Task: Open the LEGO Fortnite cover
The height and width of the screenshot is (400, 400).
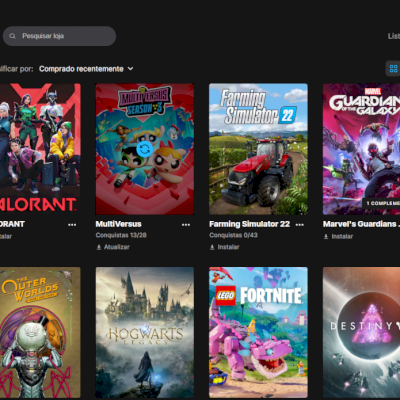Action: [x=258, y=332]
